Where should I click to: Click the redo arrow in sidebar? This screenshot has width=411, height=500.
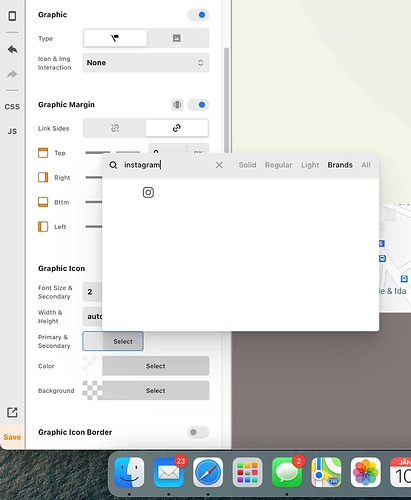[x=12, y=74]
